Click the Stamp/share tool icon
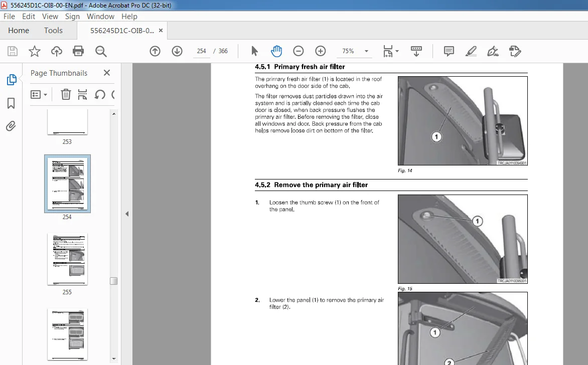The height and width of the screenshot is (365, 588). point(515,51)
